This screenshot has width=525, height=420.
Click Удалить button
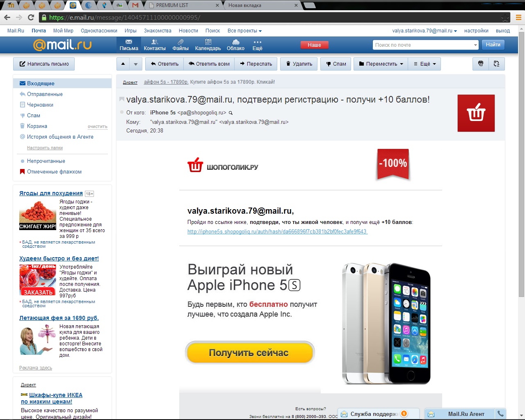[x=299, y=64]
